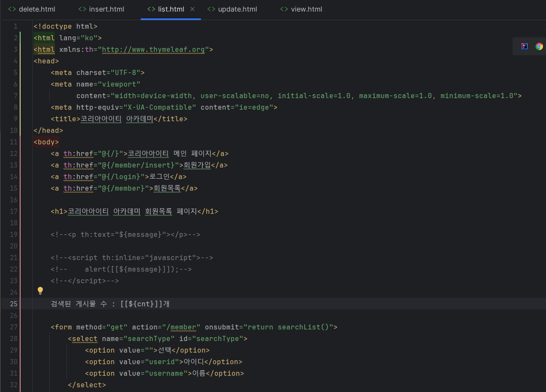Click the commented script th:inline line
The height and width of the screenshot is (392, 546).
point(132,257)
